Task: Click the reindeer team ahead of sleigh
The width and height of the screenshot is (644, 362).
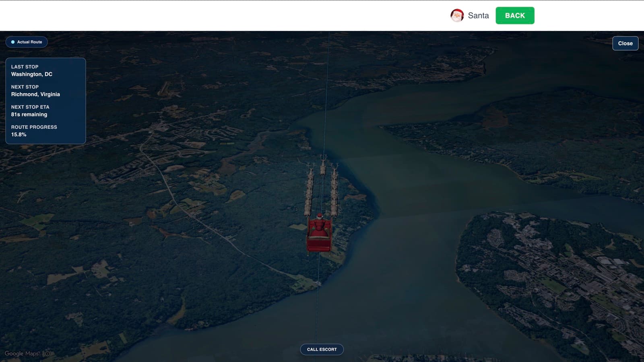Action: [322, 185]
